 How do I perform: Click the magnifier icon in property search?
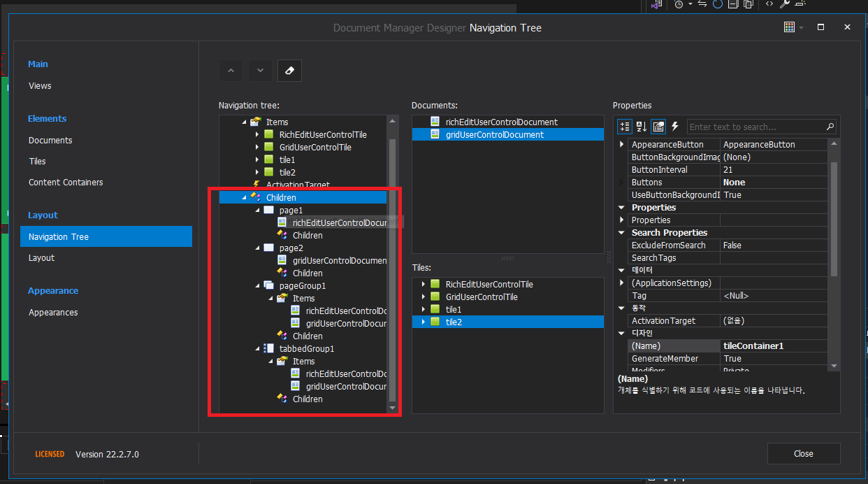[x=830, y=127]
